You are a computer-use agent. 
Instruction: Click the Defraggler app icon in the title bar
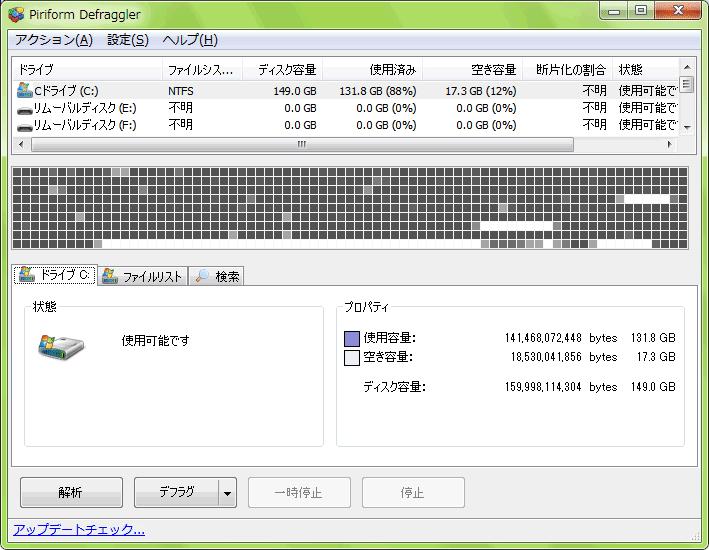click(16, 14)
